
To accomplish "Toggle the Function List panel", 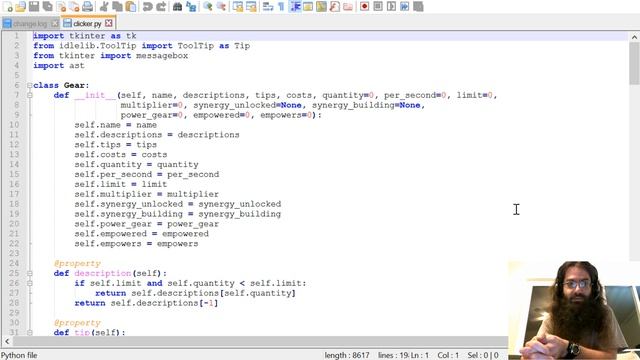I will click(335, 6).
